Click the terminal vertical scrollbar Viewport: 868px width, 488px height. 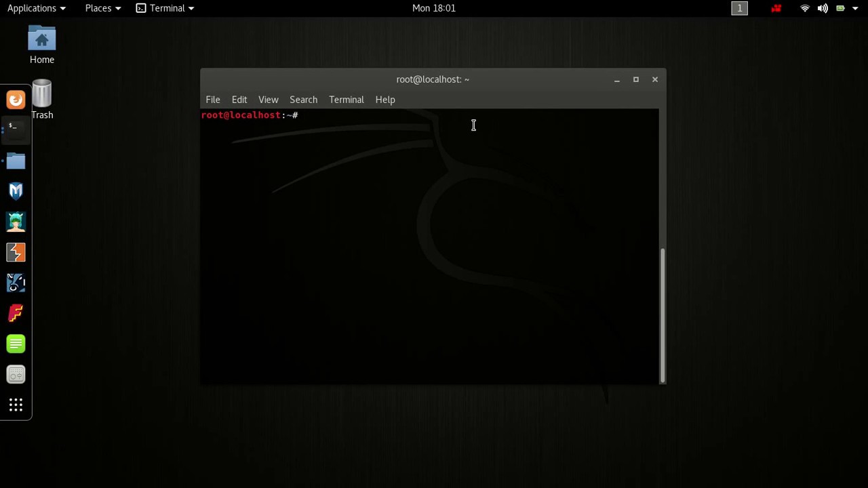[x=663, y=316]
